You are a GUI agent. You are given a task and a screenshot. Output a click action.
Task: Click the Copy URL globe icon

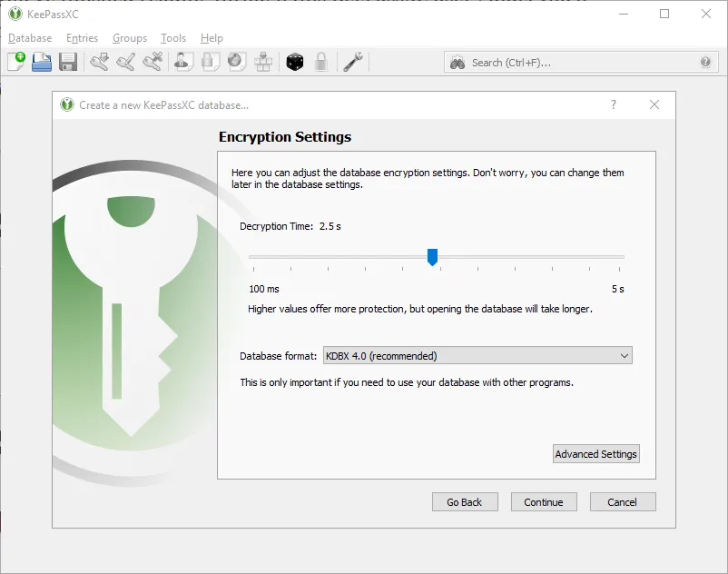tap(237, 62)
